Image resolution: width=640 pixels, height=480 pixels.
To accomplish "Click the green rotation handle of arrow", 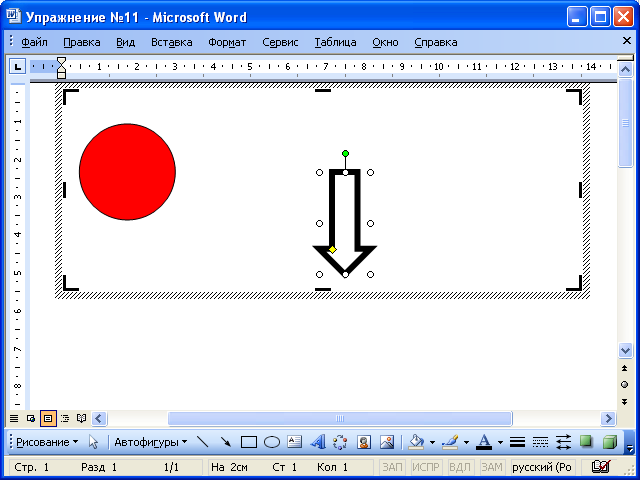I will 345,153.
